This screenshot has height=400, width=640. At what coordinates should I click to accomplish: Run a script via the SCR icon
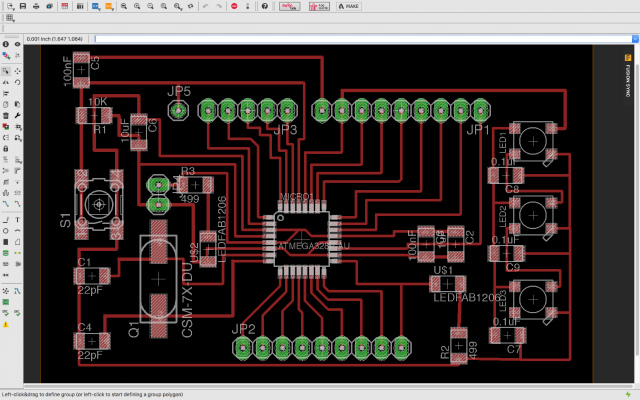click(x=96, y=6)
